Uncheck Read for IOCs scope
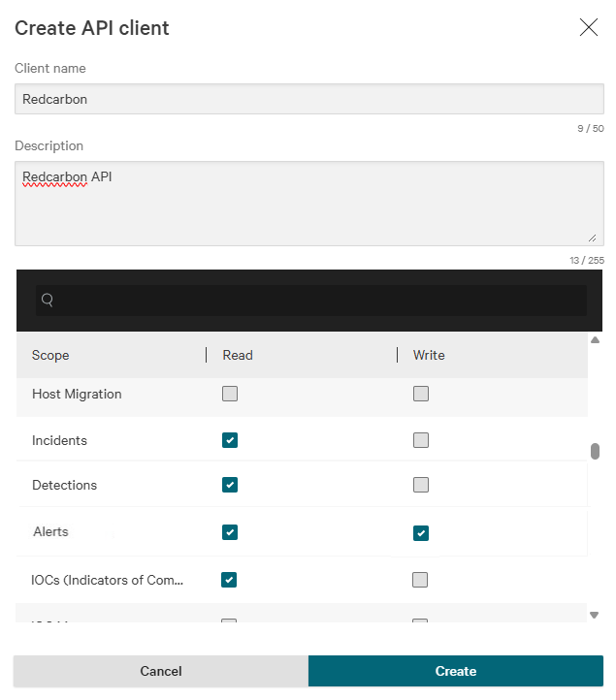This screenshot has width=616, height=700. click(x=230, y=580)
